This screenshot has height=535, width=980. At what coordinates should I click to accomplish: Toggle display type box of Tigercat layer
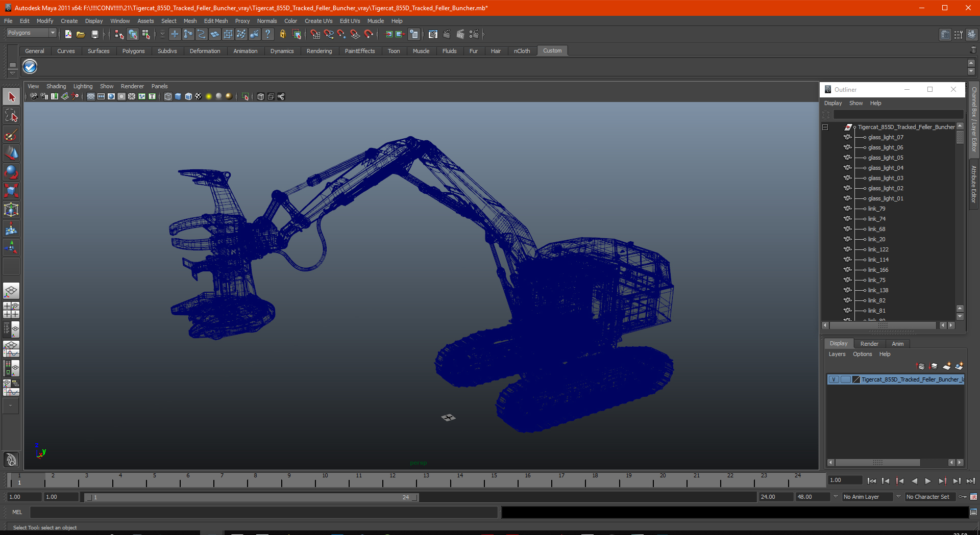coord(846,379)
